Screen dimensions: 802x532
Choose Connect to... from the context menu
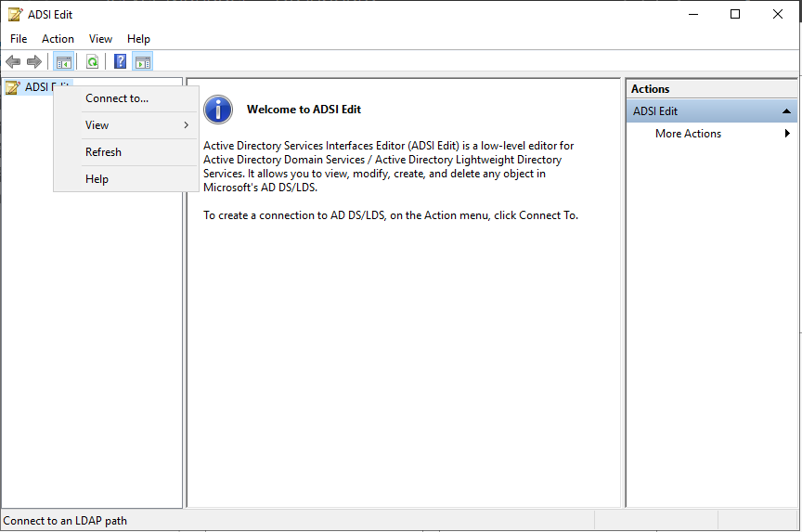[x=126, y=98]
